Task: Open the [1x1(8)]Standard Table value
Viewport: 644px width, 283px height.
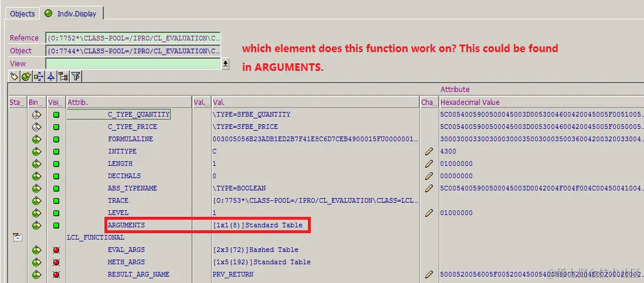Action: (x=257, y=225)
